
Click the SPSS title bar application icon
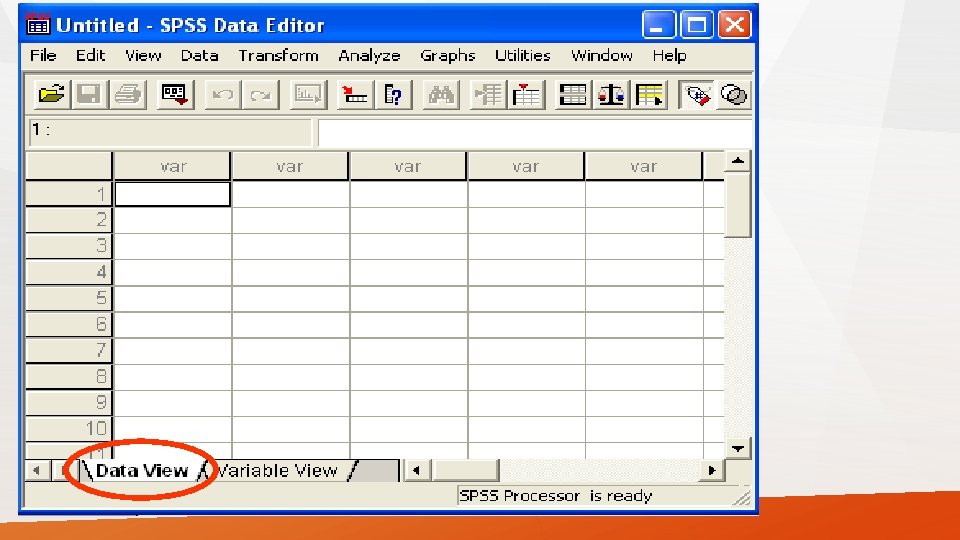pyautogui.click(x=38, y=25)
